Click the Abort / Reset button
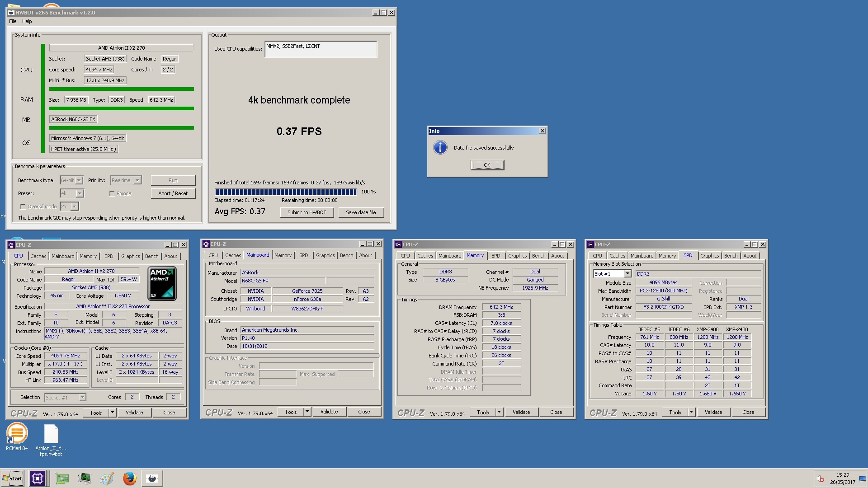This screenshot has height=488, width=868. click(173, 193)
